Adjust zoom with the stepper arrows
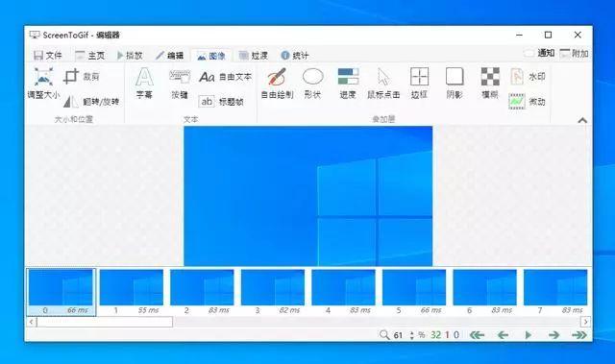The width and height of the screenshot is (615, 364). click(x=411, y=335)
